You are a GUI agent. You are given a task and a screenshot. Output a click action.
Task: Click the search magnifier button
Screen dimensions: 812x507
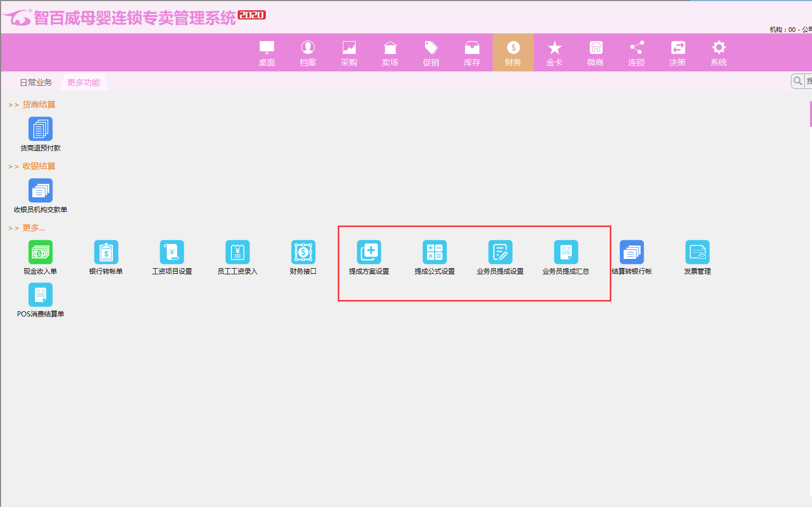coord(798,81)
